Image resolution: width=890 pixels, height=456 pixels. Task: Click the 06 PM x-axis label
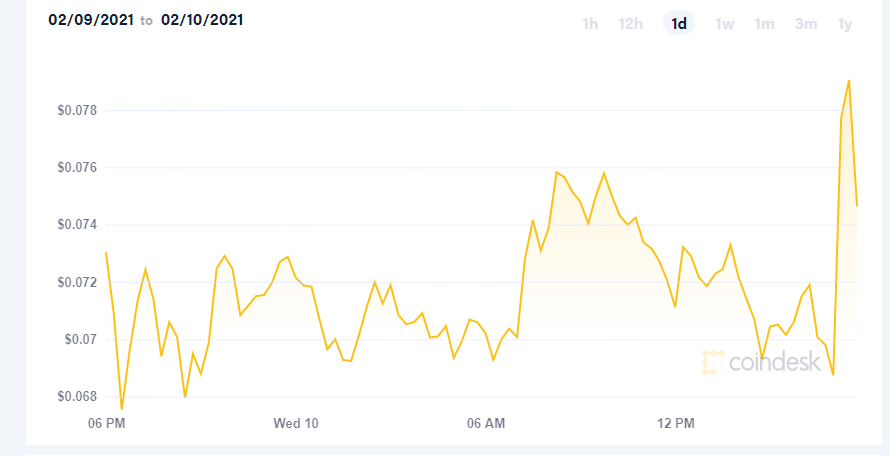pyautogui.click(x=105, y=423)
